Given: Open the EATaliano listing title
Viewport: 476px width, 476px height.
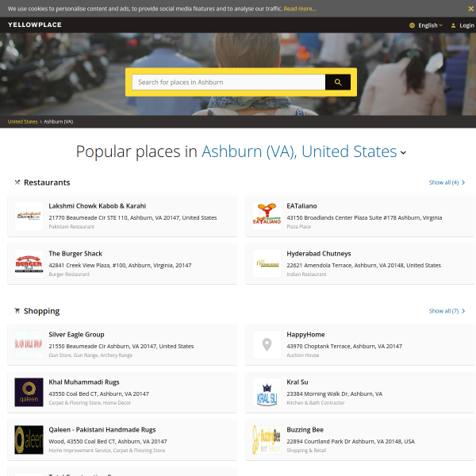Looking at the screenshot, I should pyautogui.click(x=301, y=206).
